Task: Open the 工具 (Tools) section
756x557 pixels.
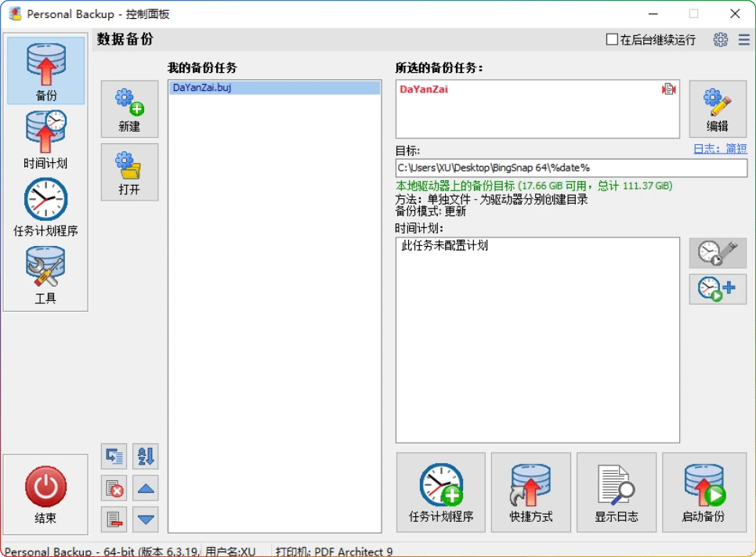Action: 45,275
